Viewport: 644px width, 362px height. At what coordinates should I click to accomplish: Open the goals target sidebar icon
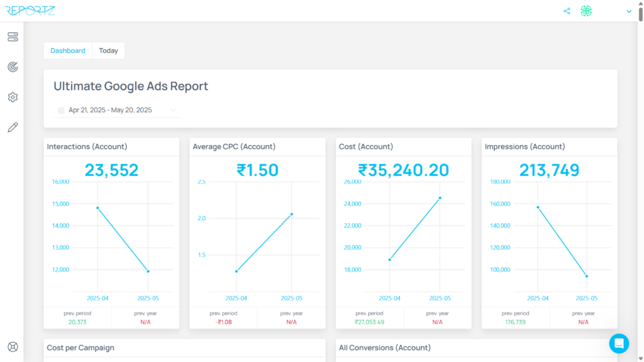pyautogui.click(x=13, y=67)
